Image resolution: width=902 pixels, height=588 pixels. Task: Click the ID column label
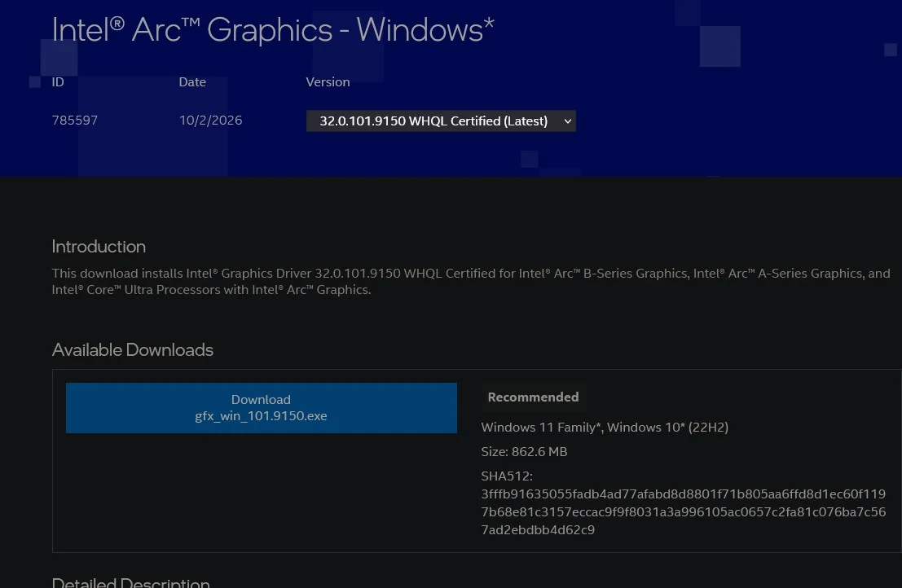[x=58, y=82]
